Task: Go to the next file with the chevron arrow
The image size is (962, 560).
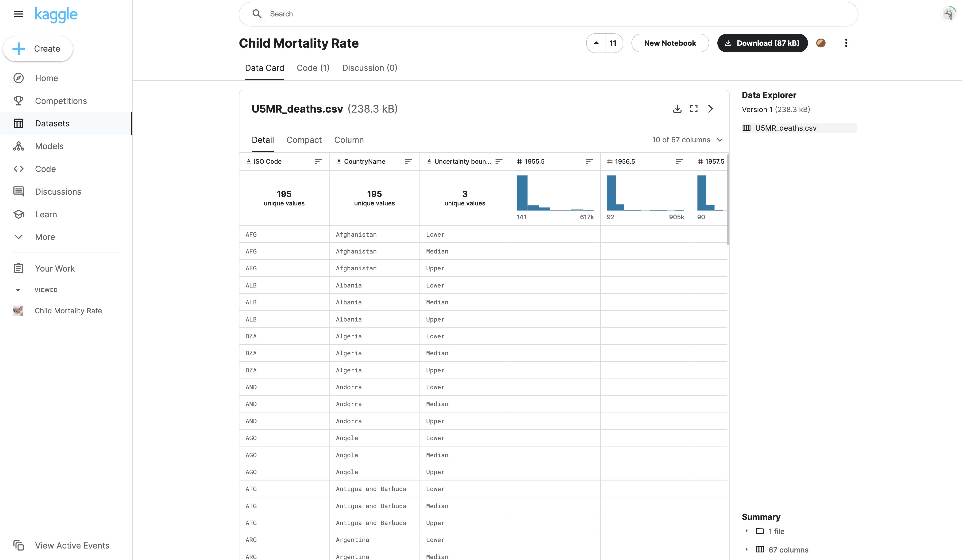Action: [x=710, y=109]
